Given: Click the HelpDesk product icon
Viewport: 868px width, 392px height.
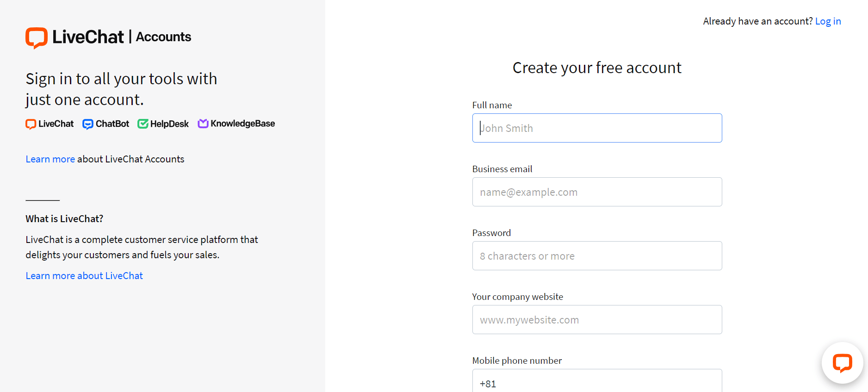Looking at the screenshot, I should [143, 124].
